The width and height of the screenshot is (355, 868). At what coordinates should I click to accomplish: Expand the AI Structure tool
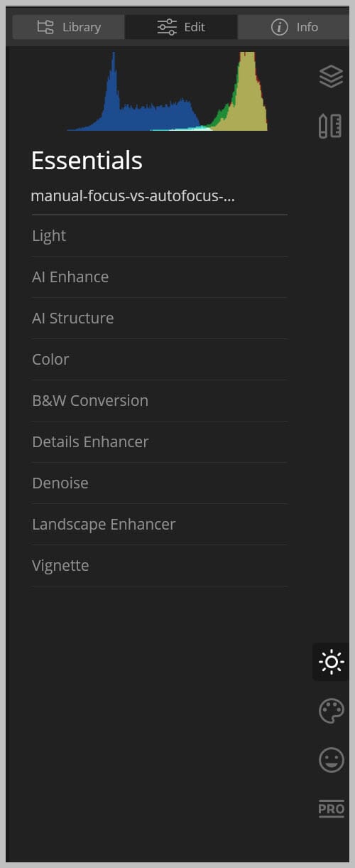160,318
